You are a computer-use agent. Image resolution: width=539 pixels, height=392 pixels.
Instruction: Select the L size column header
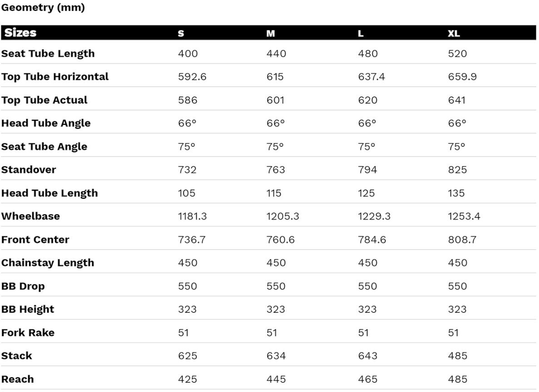pyautogui.click(x=361, y=34)
